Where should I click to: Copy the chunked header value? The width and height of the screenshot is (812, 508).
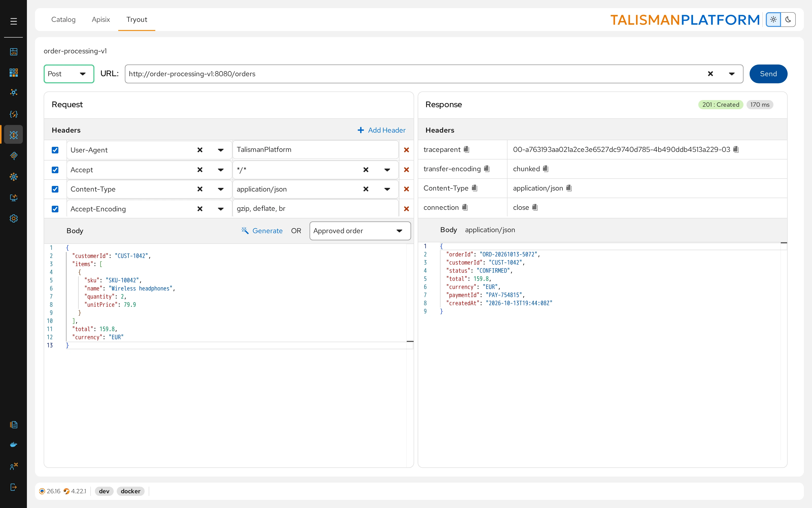tap(546, 169)
